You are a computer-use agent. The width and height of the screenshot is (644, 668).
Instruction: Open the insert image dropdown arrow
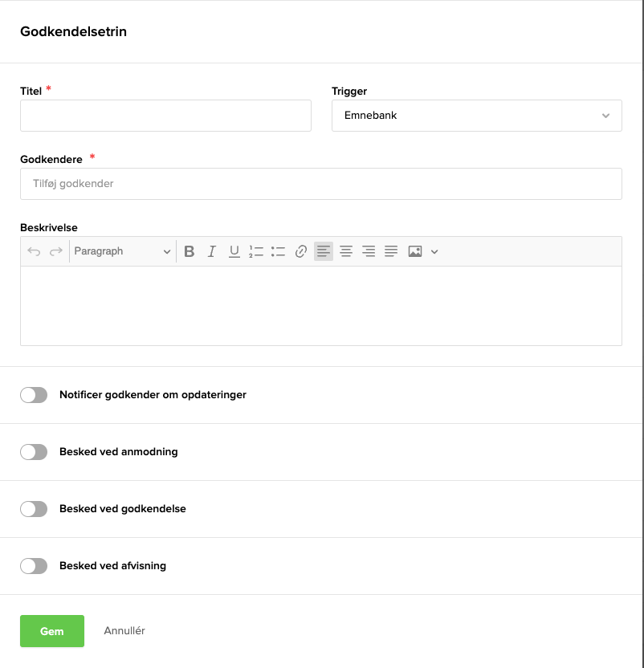(x=434, y=251)
